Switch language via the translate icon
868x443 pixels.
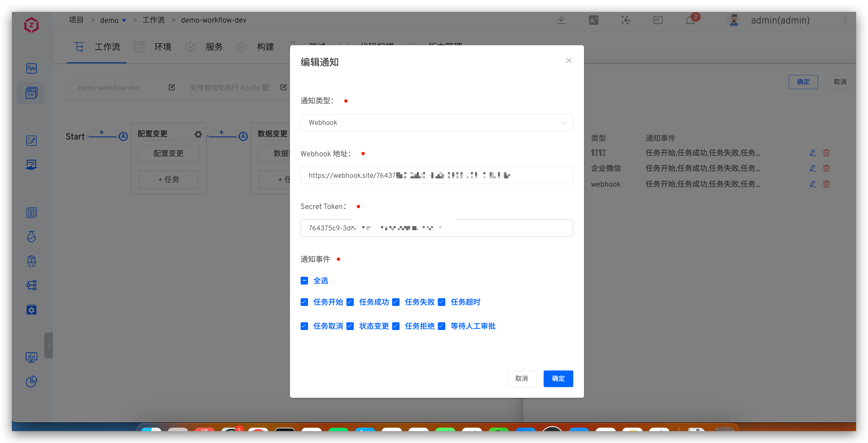(593, 20)
